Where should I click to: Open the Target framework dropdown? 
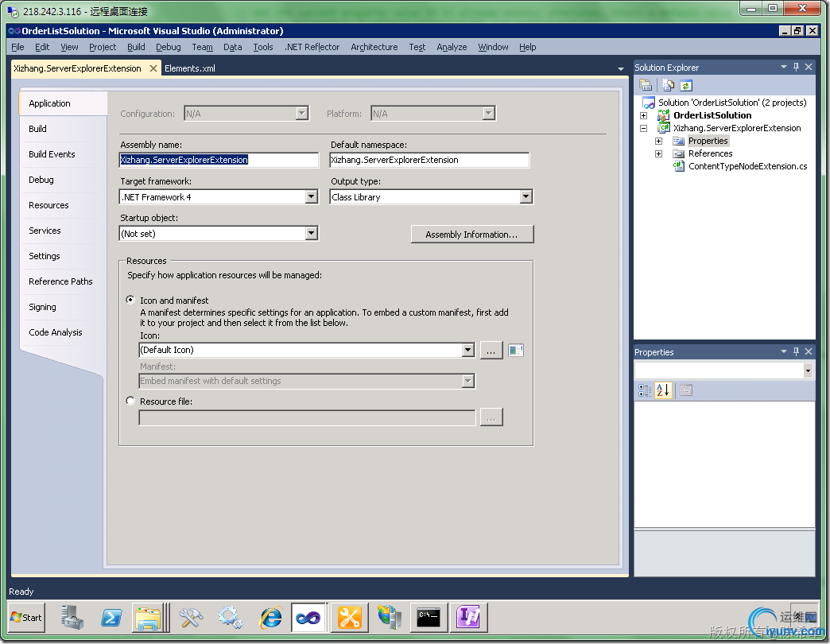point(312,197)
